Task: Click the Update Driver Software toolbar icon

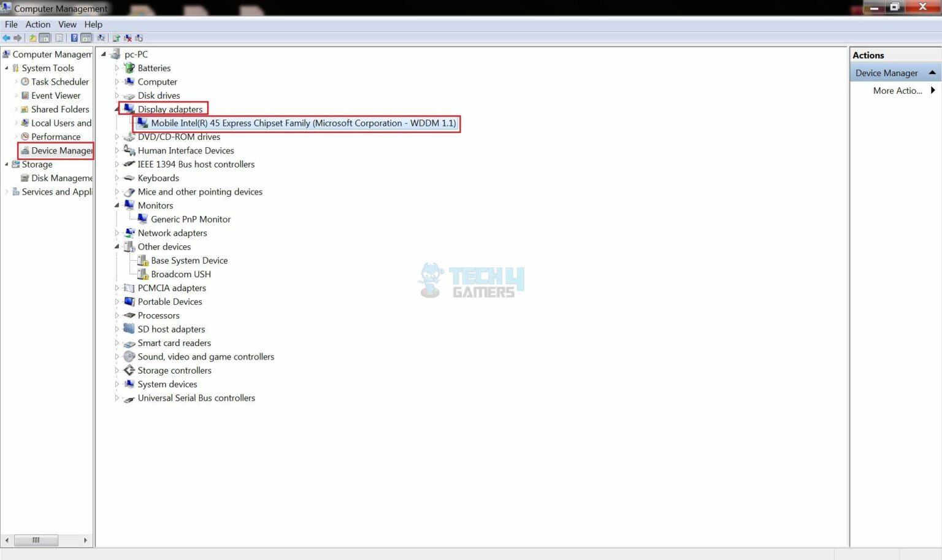Action: pos(116,38)
